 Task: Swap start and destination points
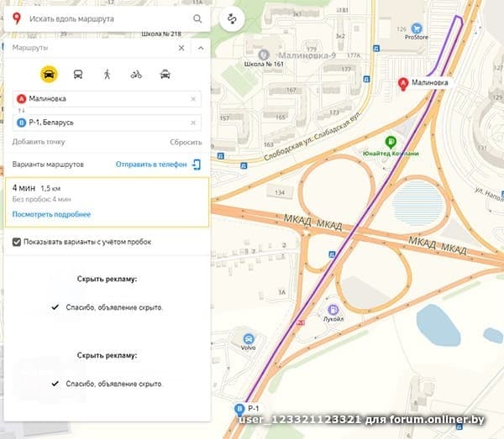(x=21, y=111)
